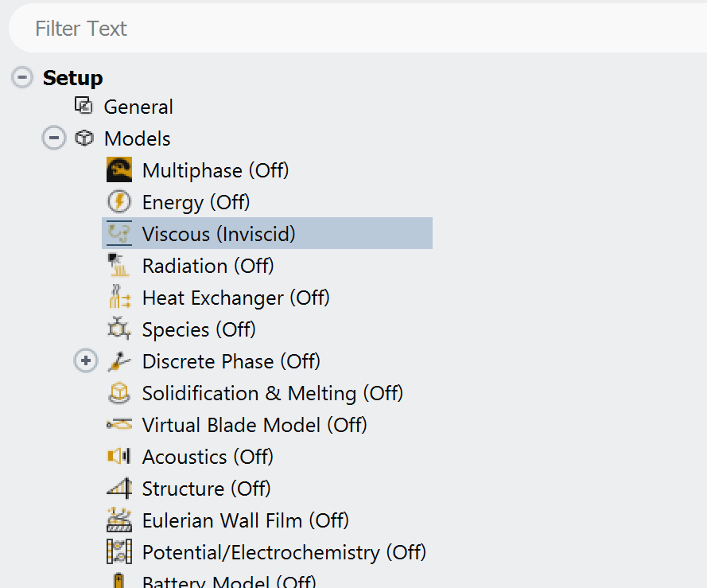
Task: Collapse the Setup tree node
Action: [22, 78]
